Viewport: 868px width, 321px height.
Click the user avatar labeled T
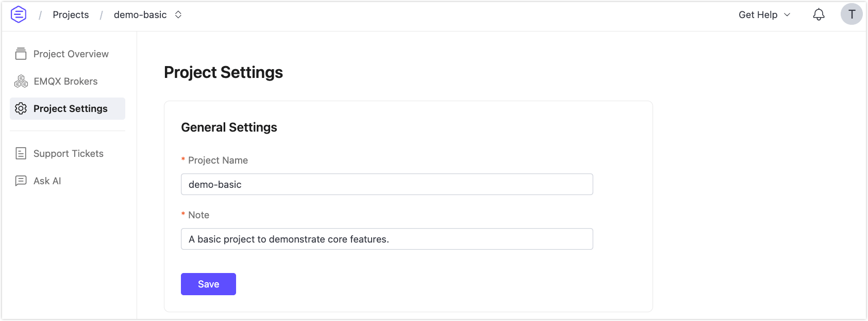point(852,14)
